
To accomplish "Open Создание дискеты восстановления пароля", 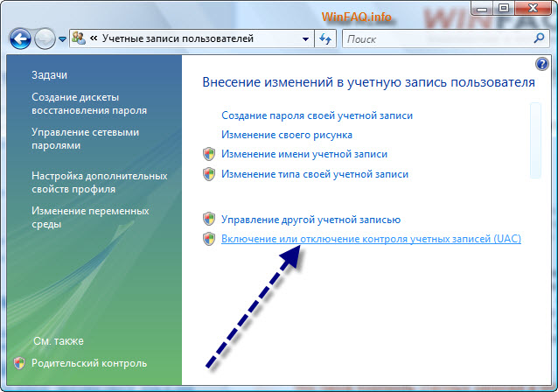I will point(89,103).
